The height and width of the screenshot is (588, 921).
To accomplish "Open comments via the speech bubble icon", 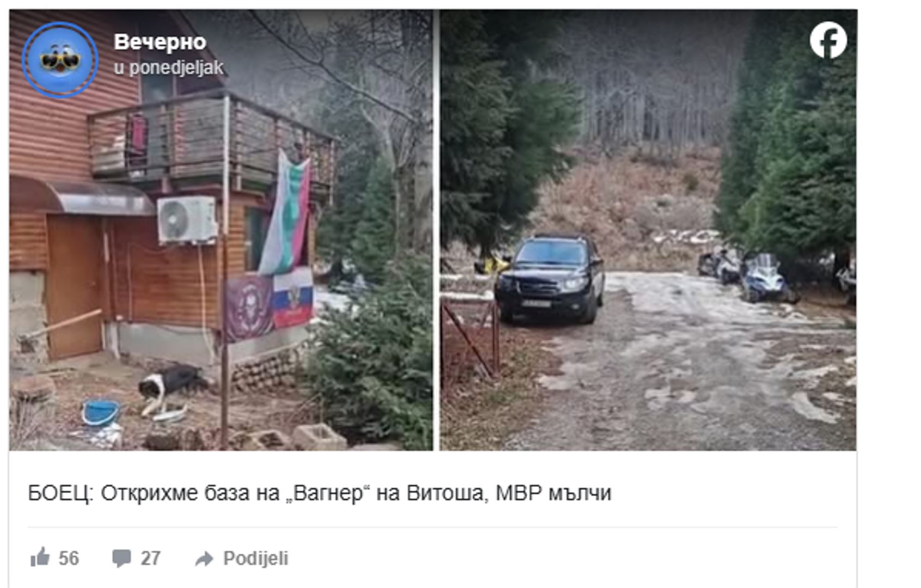I will (x=121, y=558).
